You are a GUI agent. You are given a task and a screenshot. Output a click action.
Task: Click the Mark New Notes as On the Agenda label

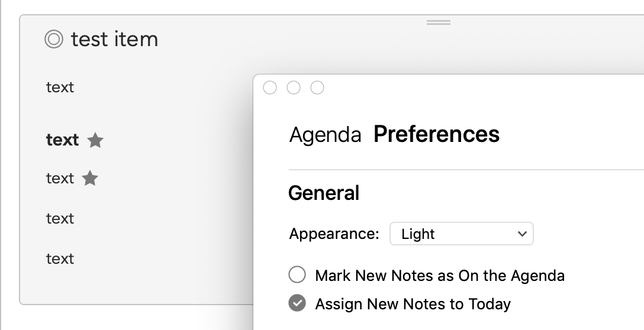tap(439, 276)
